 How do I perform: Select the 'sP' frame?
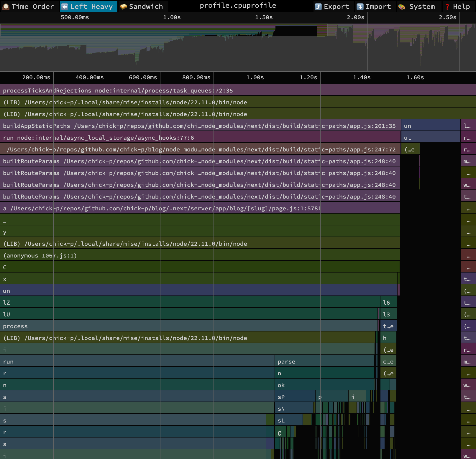[x=295, y=396]
